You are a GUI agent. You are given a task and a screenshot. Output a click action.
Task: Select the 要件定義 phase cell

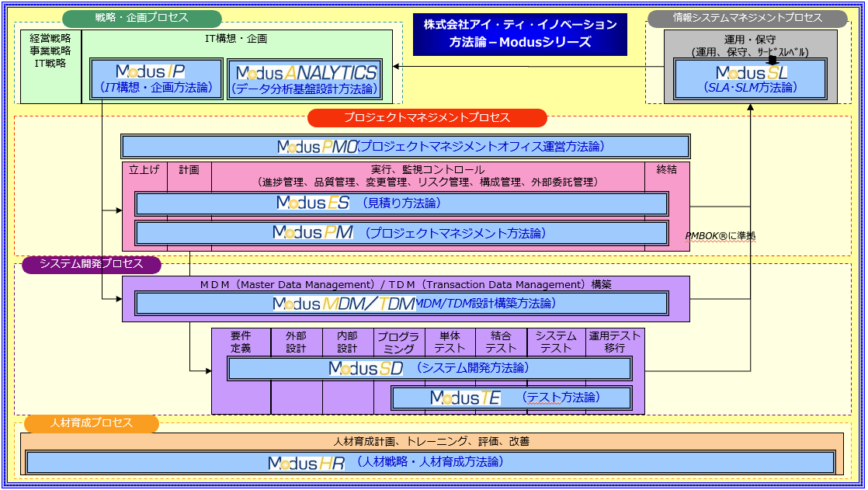click(241, 342)
